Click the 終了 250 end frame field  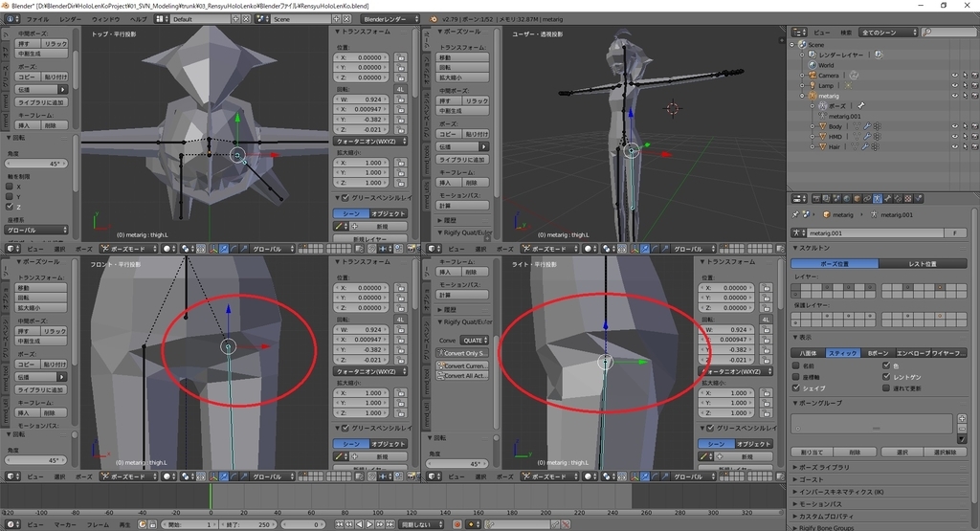[247, 524]
